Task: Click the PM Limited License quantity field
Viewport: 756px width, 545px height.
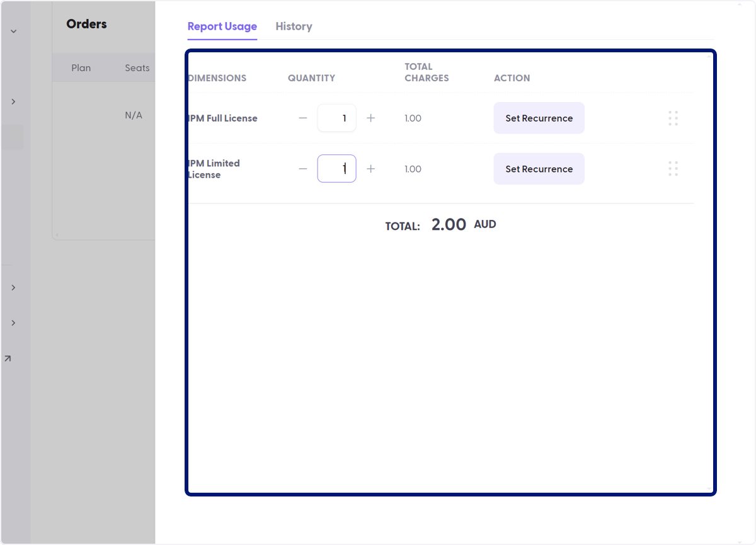Action: coord(337,169)
